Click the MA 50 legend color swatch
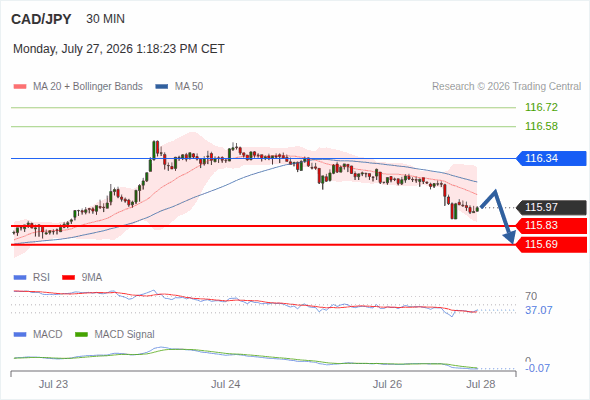The height and width of the screenshot is (400, 590). tap(162, 87)
